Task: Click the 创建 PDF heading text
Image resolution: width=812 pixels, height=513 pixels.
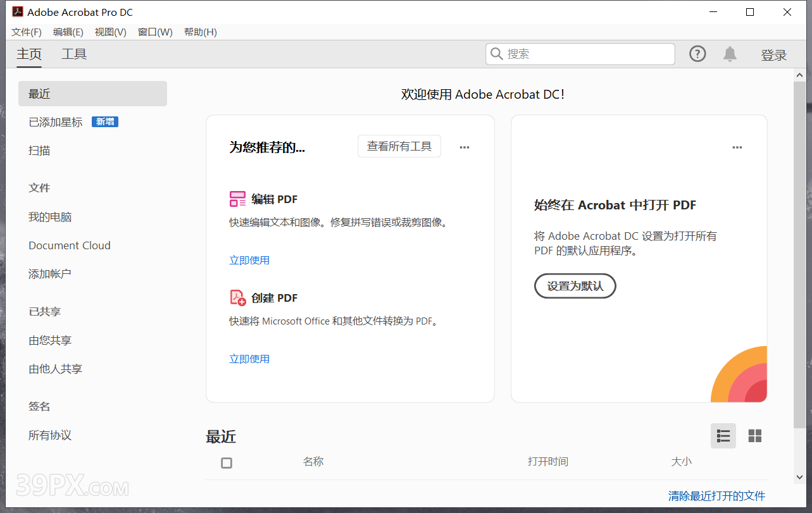Action: pyautogui.click(x=275, y=298)
